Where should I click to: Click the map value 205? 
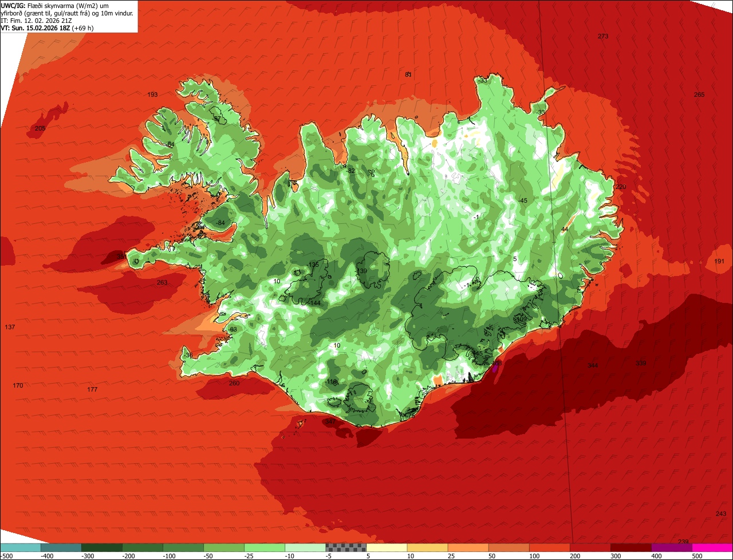point(40,128)
